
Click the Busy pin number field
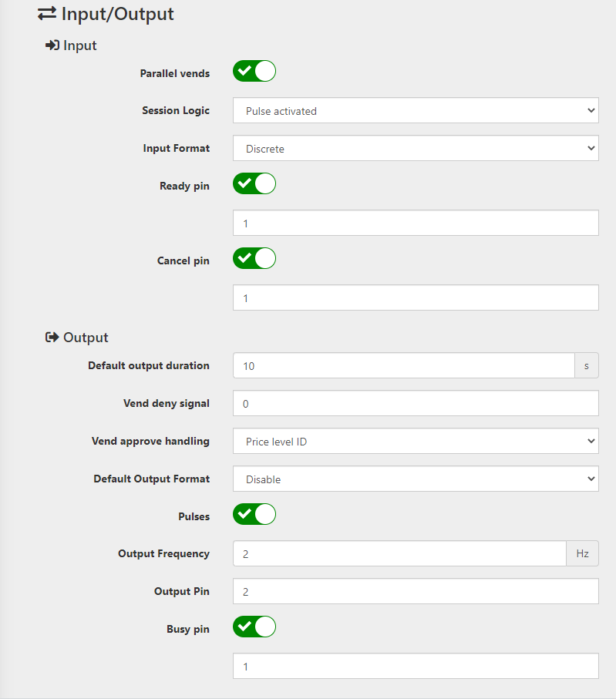pyautogui.click(x=416, y=667)
